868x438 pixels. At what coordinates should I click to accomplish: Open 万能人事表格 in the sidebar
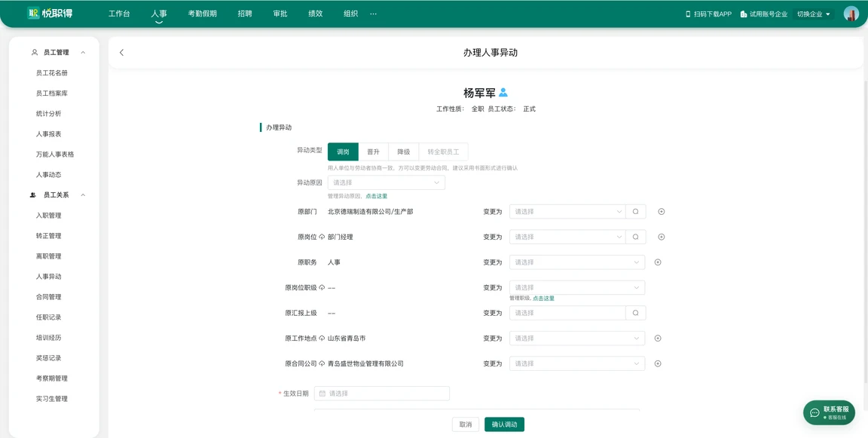point(55,155)
